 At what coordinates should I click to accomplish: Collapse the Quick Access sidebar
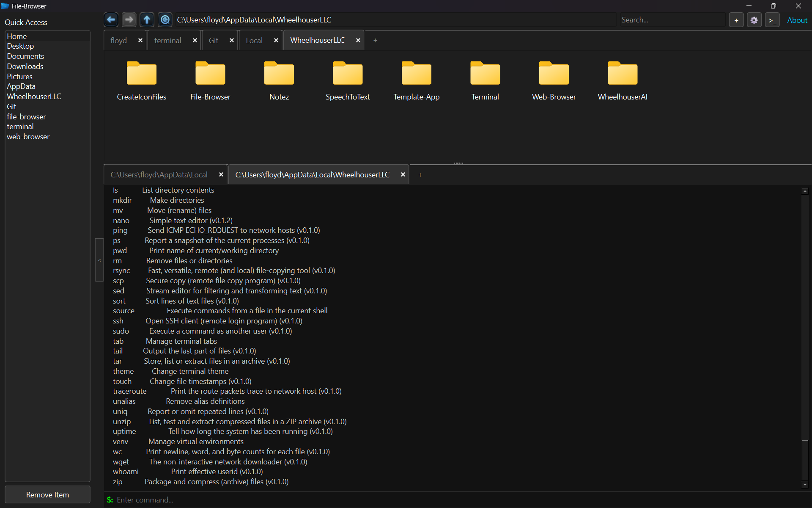[x=99, y=260]
